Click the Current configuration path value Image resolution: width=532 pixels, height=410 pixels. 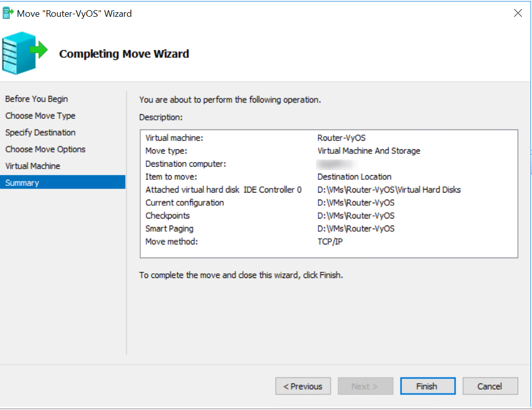click(x=355, y=203)
